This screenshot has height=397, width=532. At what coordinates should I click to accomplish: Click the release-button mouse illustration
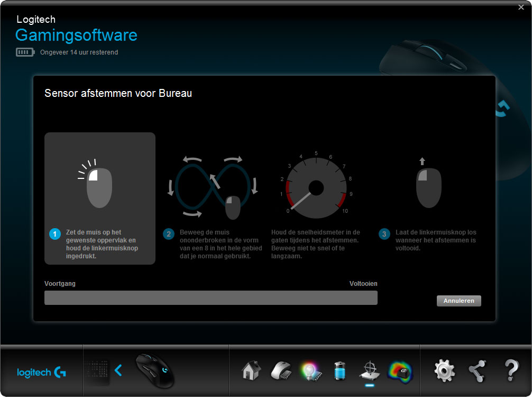click(x=428, y=183)
